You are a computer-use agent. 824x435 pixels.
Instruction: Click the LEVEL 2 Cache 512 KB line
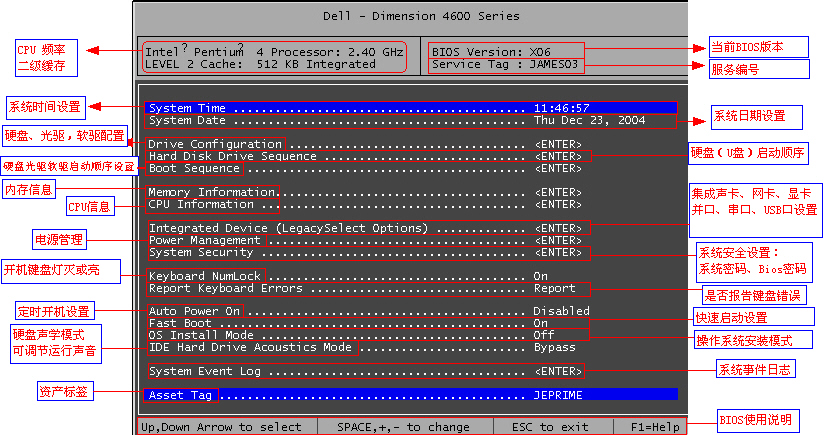(261, 64)
